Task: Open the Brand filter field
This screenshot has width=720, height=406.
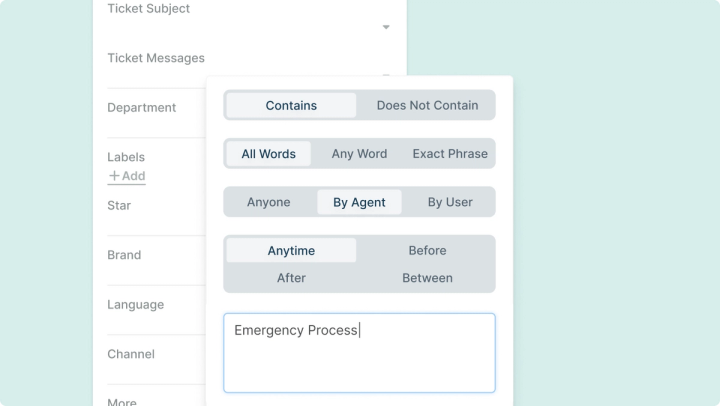Action: [x=124, y=255]
